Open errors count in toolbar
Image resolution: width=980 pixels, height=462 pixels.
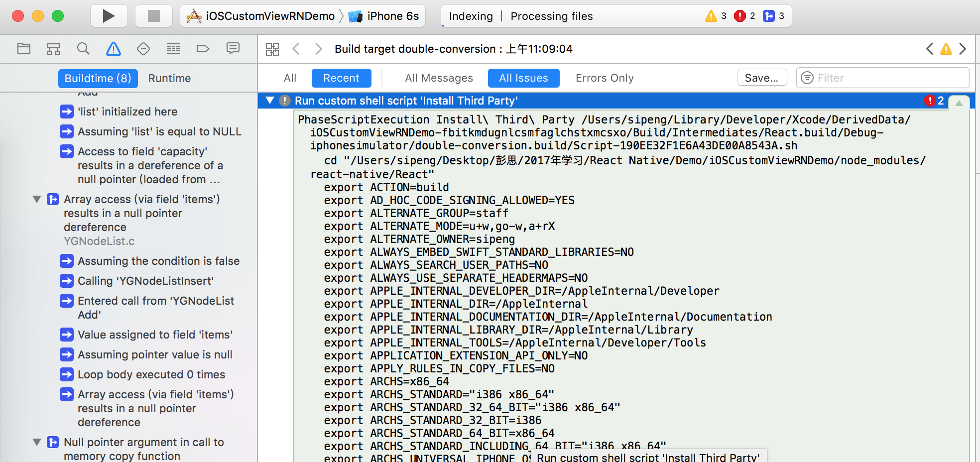coord(745,16)
